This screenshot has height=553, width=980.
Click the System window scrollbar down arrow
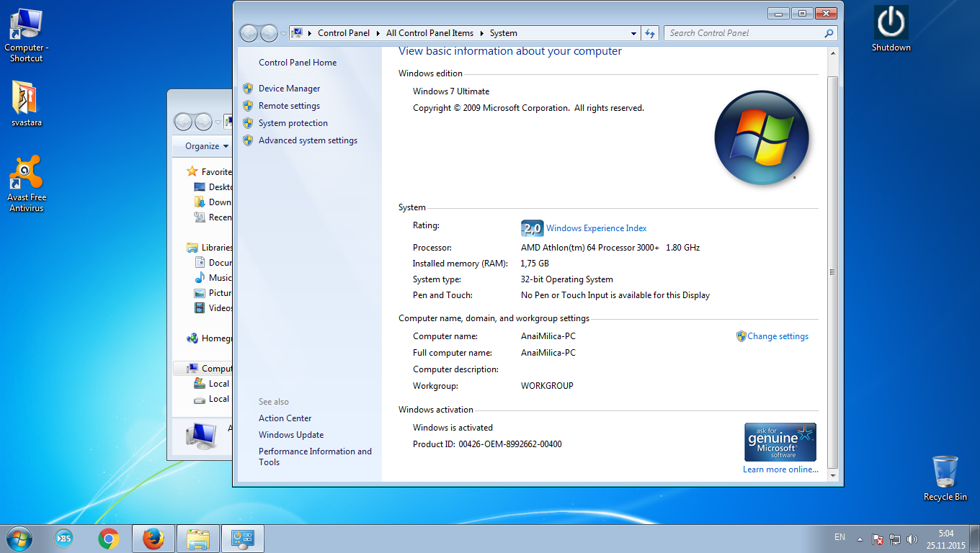(x=833, y=475)
